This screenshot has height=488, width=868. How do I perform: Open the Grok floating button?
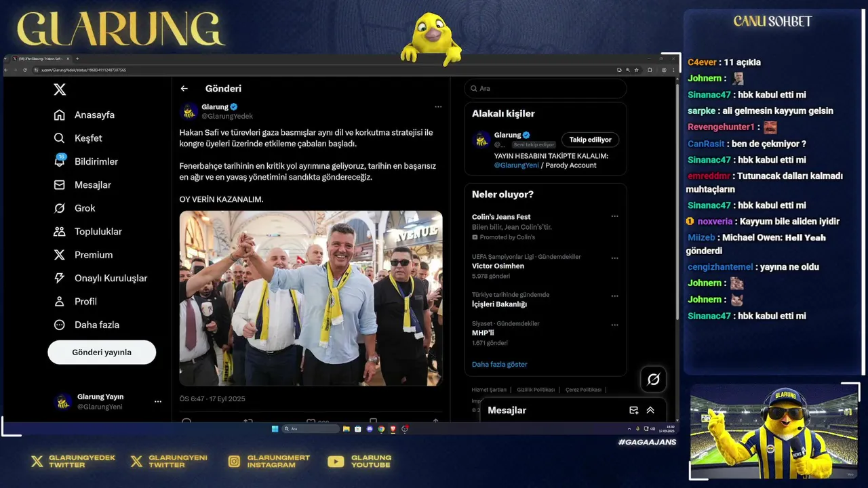(x=653, y=380)
